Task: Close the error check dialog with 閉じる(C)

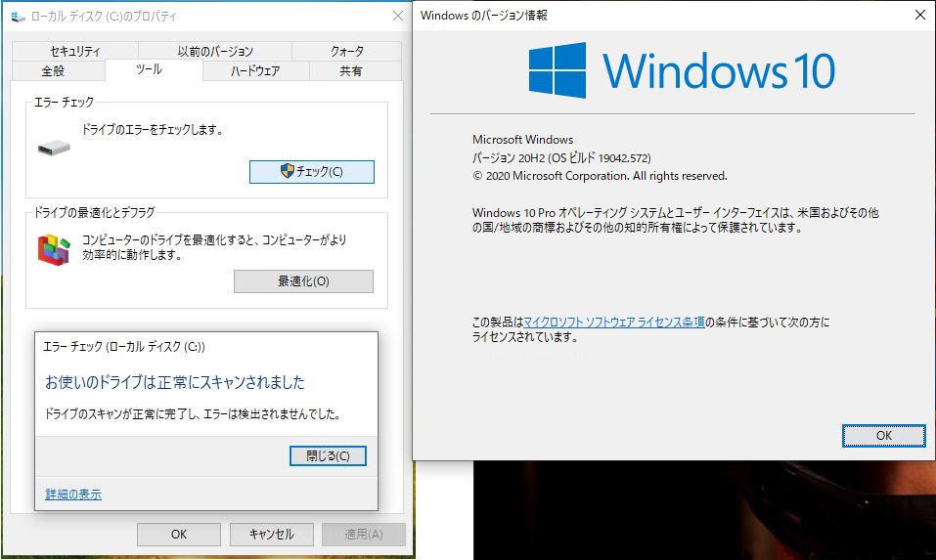Action: [x=328, y=456]
